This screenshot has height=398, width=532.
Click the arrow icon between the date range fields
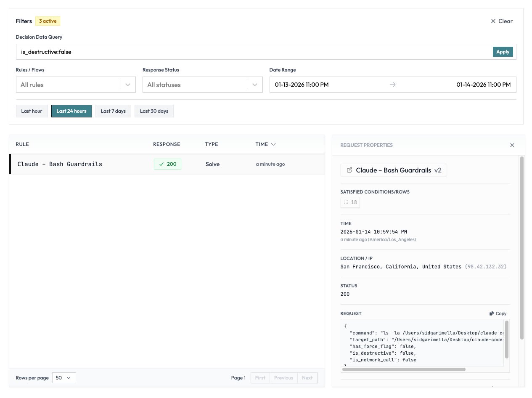tap(393, 84)
